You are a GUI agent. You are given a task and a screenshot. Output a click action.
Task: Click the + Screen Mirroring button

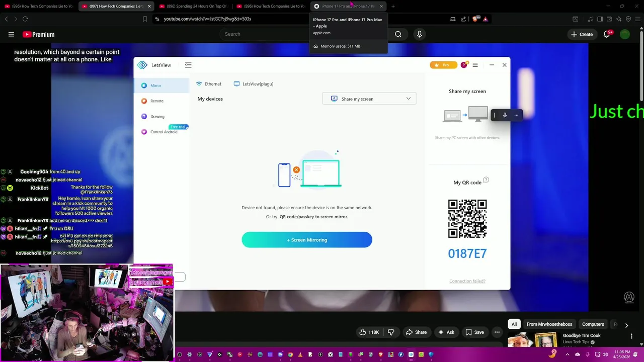point(307,240)
